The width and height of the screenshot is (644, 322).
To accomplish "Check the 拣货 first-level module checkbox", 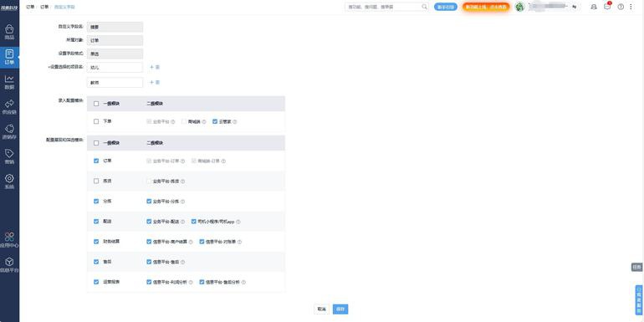I will [96, 181].
